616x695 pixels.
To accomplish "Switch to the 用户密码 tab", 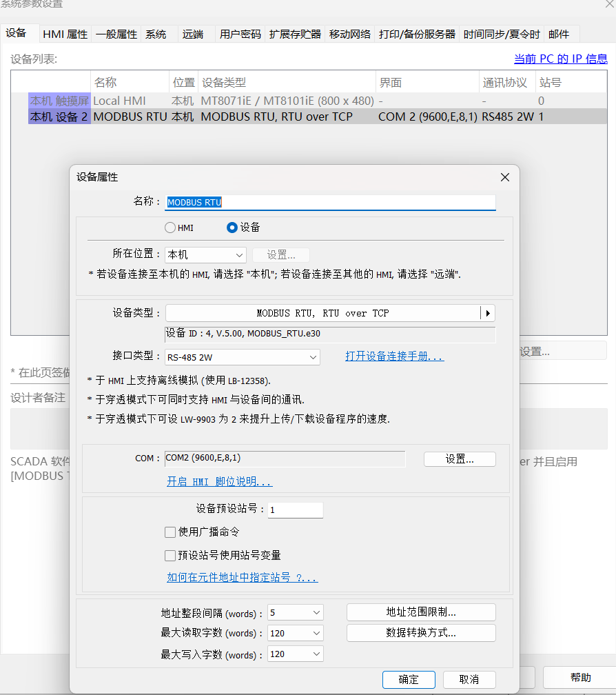I will pyautogui.click(x=240, y=34).
